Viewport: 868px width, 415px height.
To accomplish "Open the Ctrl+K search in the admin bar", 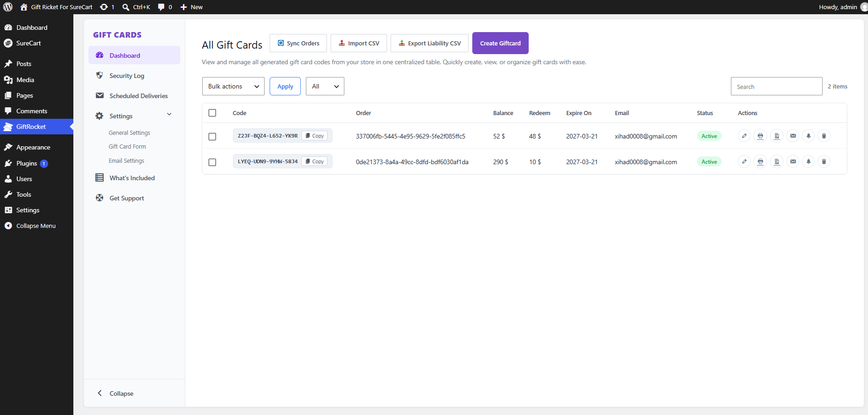I will [x=136, y=7].
